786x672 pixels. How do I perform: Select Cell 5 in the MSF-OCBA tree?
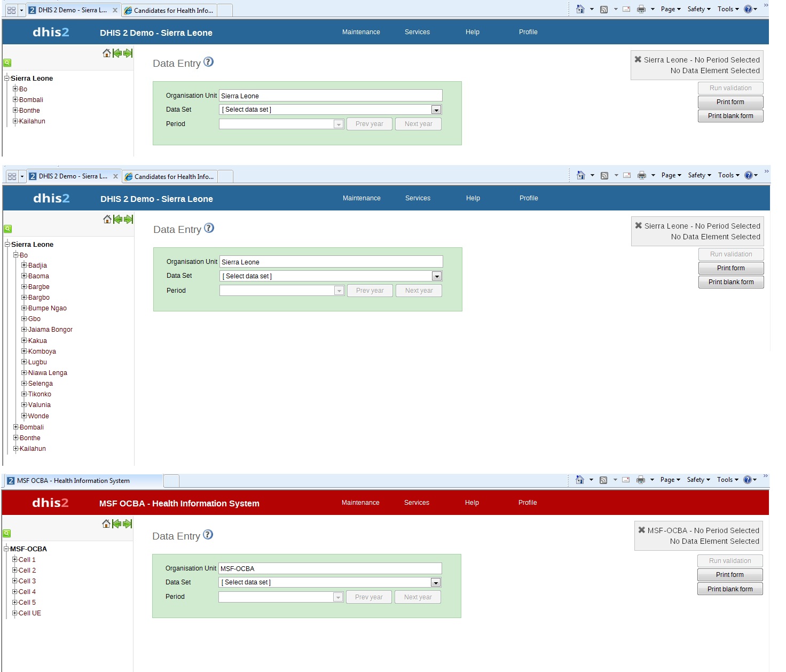[27, 603]
